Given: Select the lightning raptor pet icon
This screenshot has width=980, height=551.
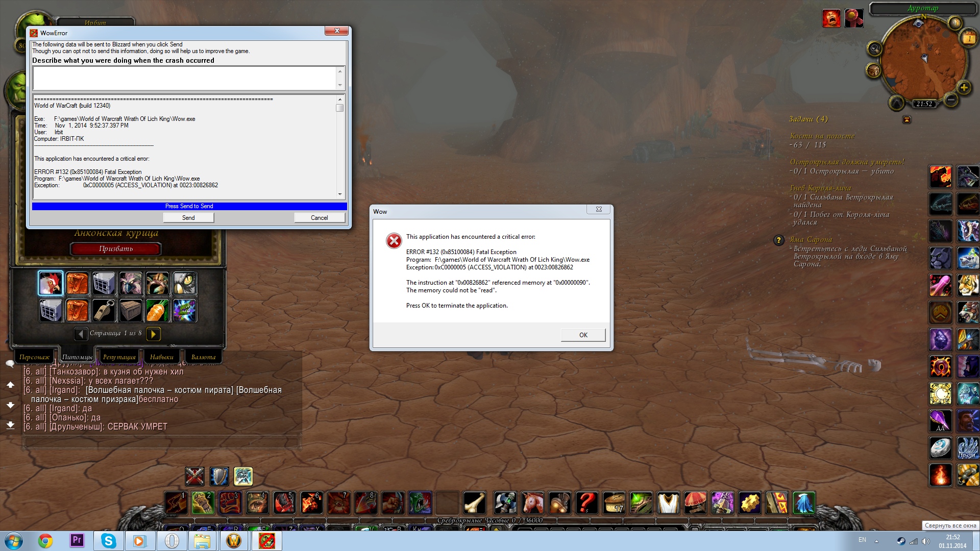Looking at the screenshot, I should point(184,310).
